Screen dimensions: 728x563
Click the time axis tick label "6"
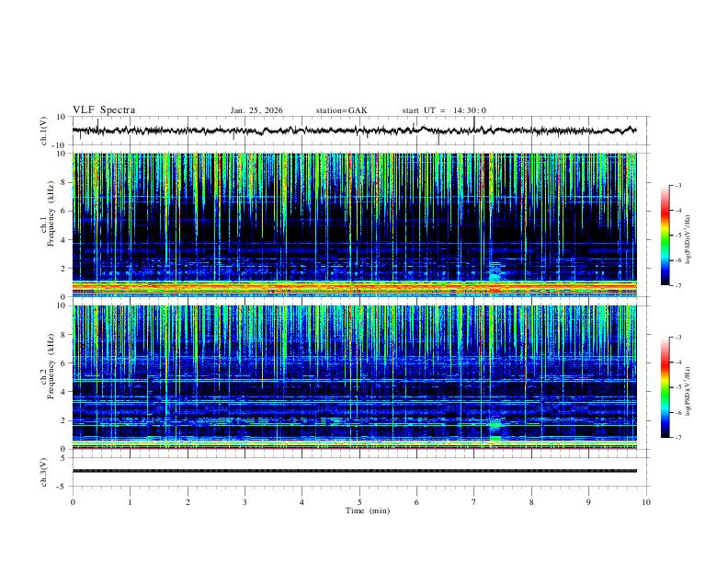416,502
